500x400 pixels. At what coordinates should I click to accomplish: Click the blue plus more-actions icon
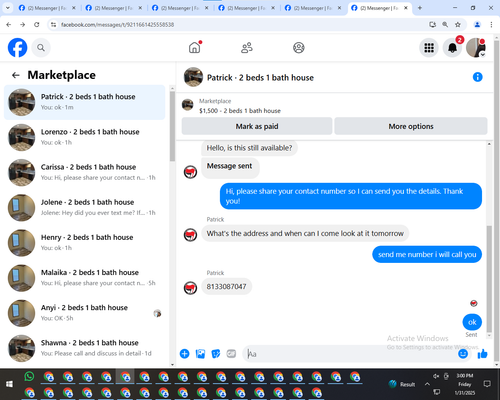pyautogui.click(x=184, y=354)
